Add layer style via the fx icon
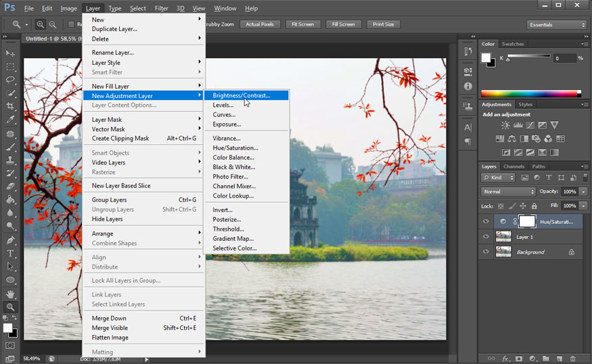The height and width of the screenshot is (364, 592). coord(505,359)
